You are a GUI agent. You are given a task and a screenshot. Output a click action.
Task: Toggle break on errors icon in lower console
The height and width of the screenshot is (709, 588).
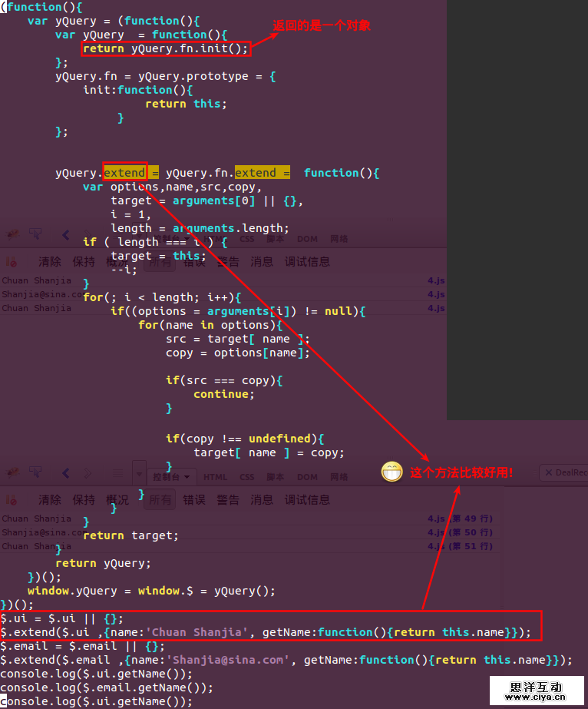click(x=12, y=500)
